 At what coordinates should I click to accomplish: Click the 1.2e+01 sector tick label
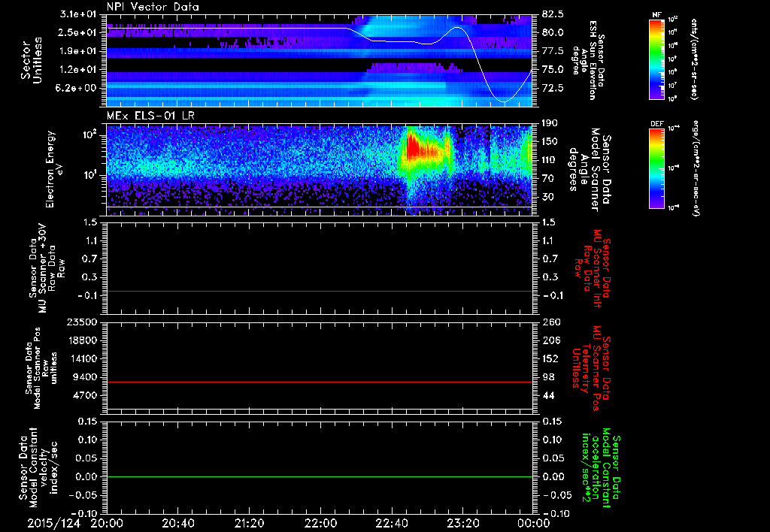point(80,70)
